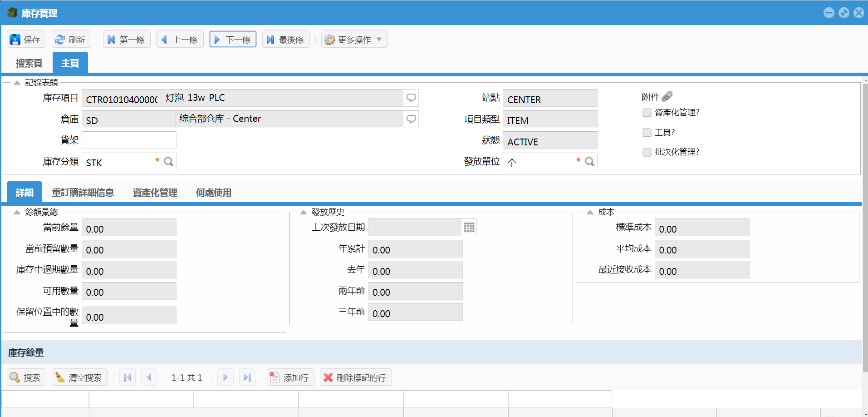The image size is (868, 417).
Task: Open lookup magnifier for 發放單位 field
Action: click(x=589, y=162)
